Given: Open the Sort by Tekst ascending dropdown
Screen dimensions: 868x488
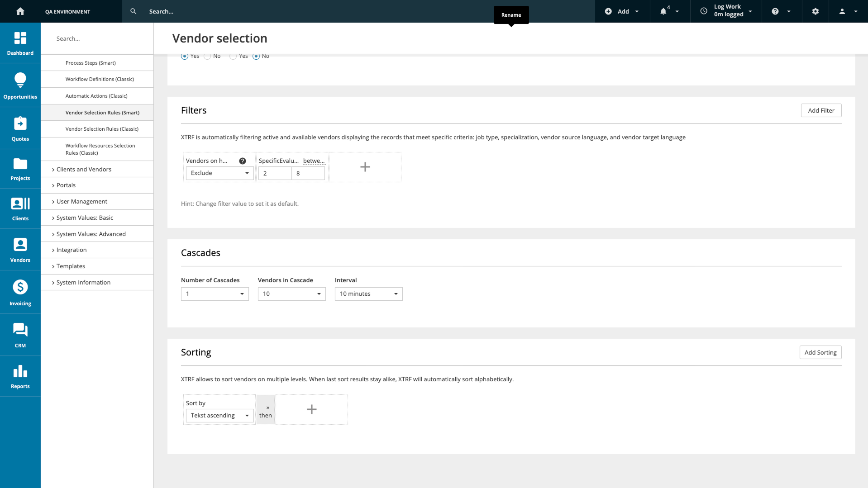Looking at the screenshot, I should (x=219, y=415).
